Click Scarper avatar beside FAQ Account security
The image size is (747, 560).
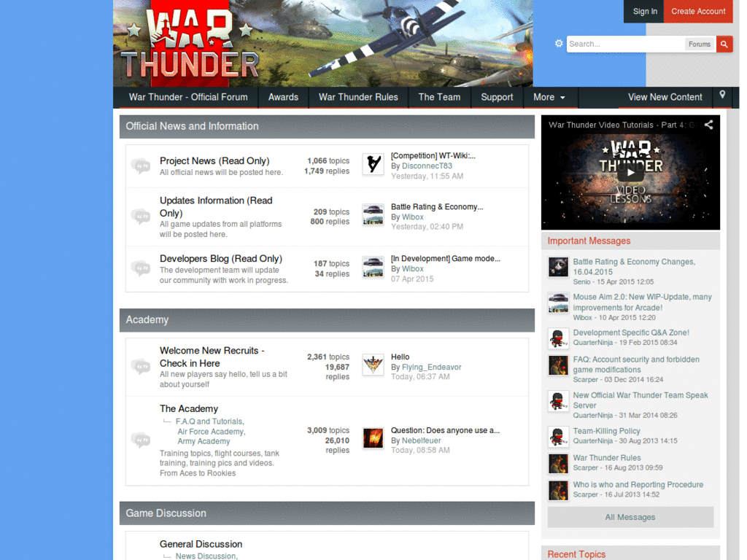click(558, 365)
